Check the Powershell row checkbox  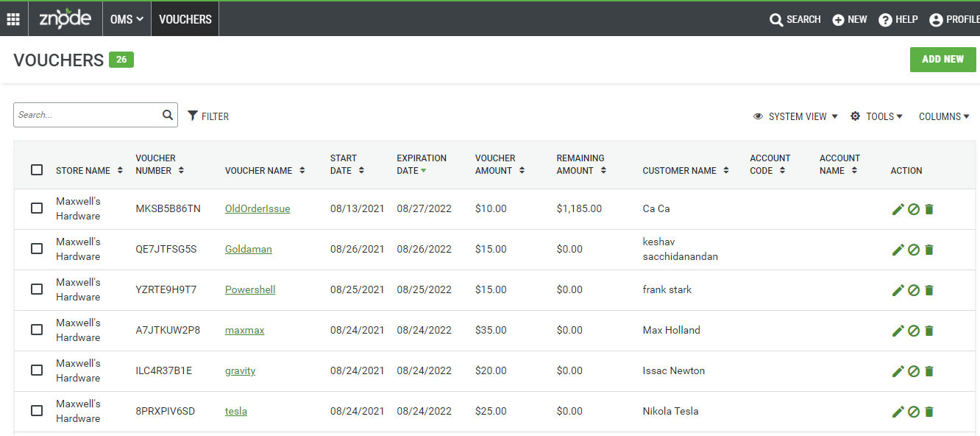[37, 289]
